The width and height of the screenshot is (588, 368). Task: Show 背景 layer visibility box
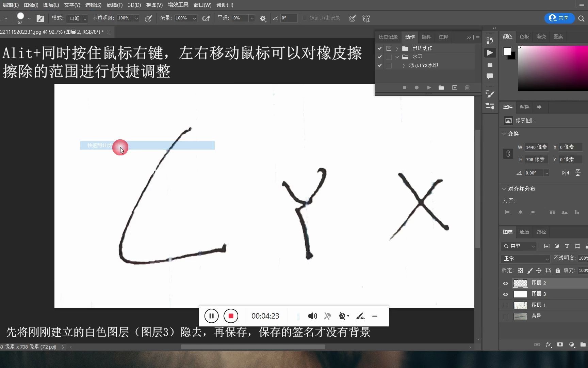click(x=506, y=316)
